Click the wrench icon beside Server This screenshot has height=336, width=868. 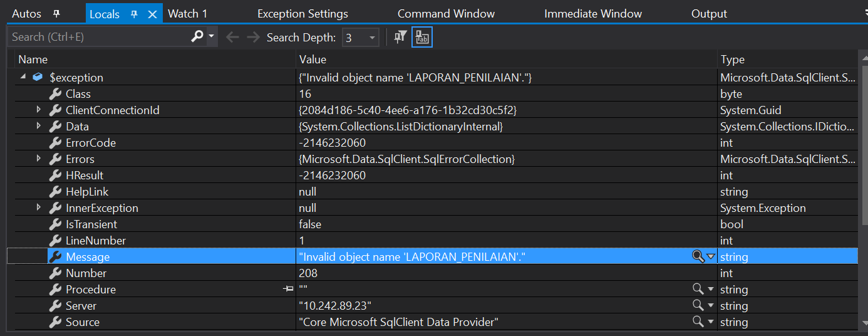55,306
